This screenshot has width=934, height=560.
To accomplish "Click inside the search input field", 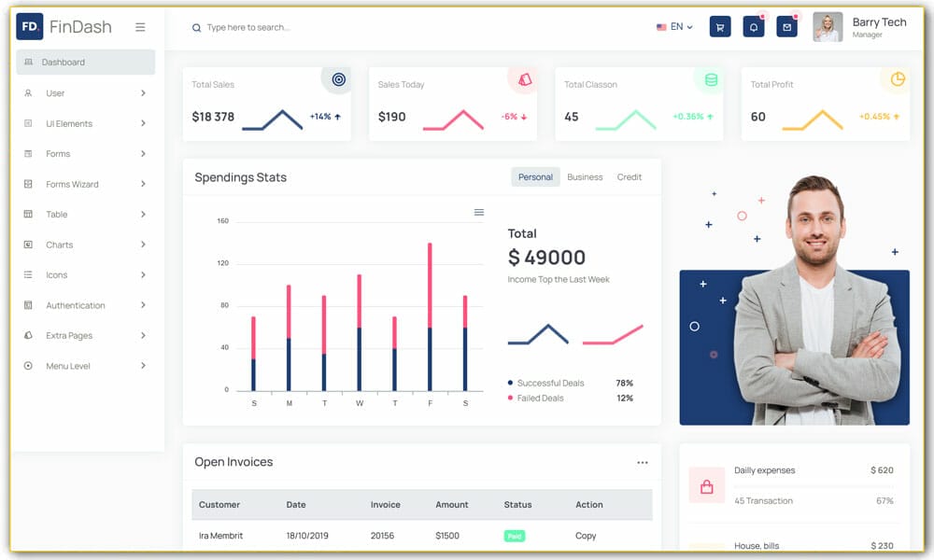I will (x=280, y=27).
